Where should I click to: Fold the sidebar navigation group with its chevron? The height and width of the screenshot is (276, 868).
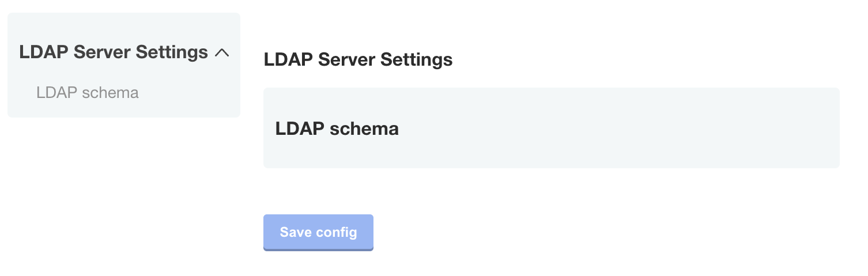click(x=222, y=52)
